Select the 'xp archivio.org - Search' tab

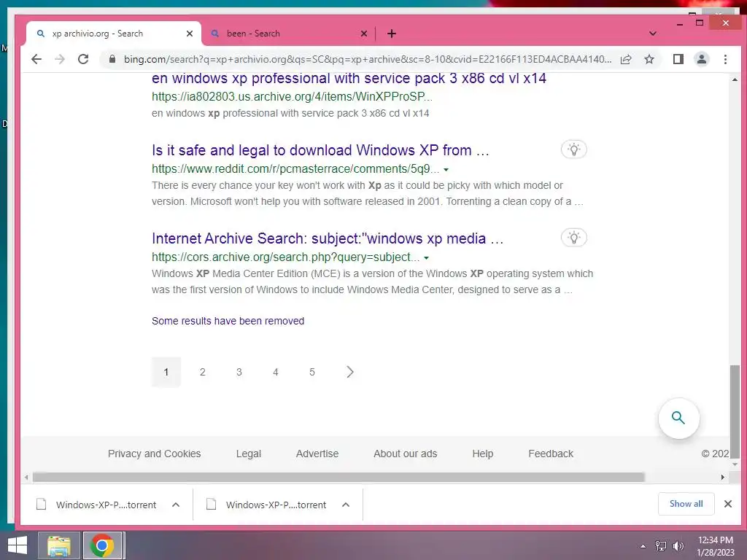tap(113, 34)
